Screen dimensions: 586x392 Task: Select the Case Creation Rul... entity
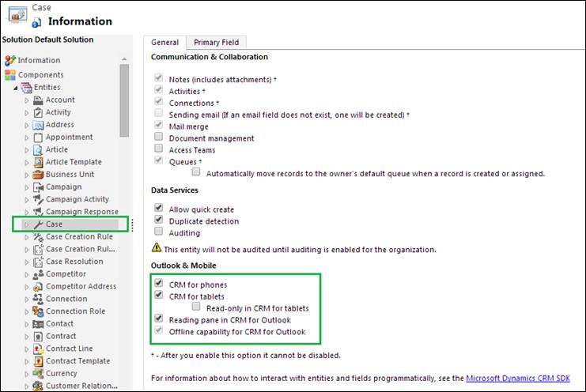tap(81, 249)
